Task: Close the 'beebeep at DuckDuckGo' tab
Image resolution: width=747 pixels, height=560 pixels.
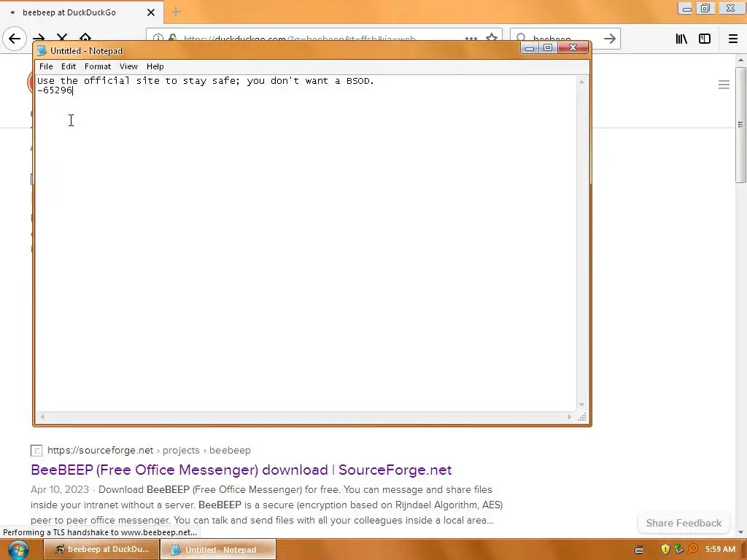Action: pos(151,12)
